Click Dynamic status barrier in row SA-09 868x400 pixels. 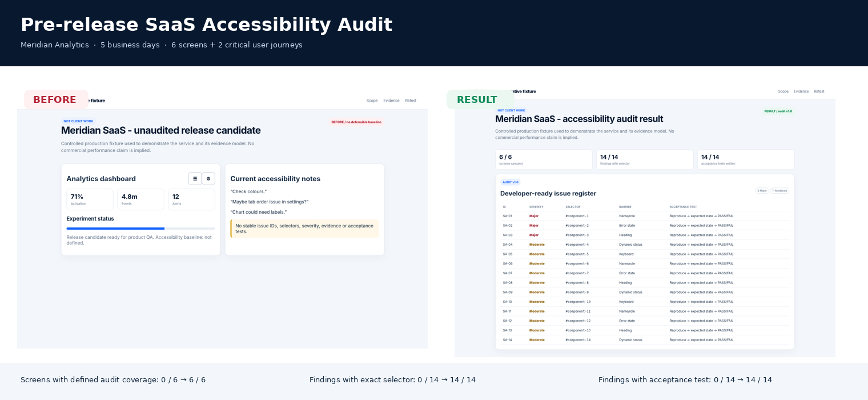(x=630, y=292)
